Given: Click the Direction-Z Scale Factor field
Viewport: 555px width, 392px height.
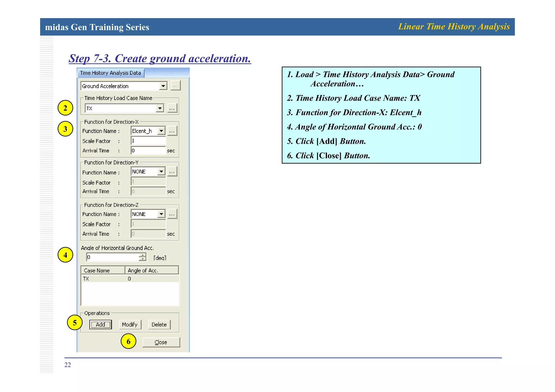Looking at the screenshot, I should tap(148, 224).
